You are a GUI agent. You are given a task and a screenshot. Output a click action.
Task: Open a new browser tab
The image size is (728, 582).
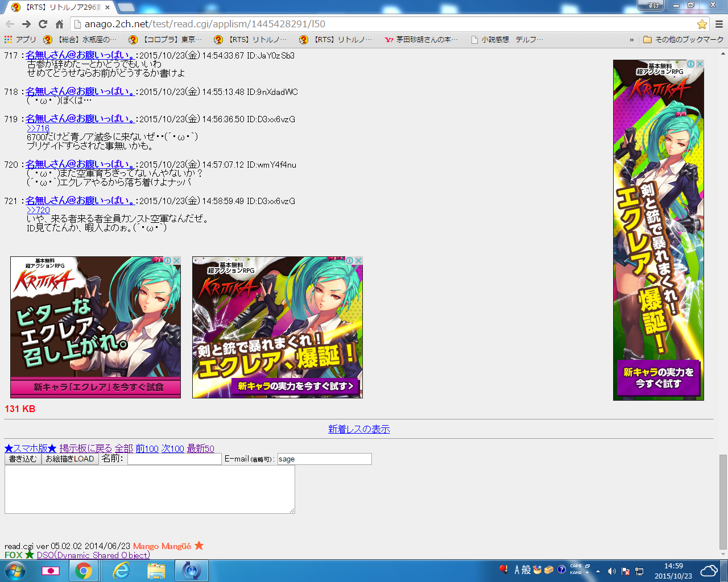coord(126,7)
